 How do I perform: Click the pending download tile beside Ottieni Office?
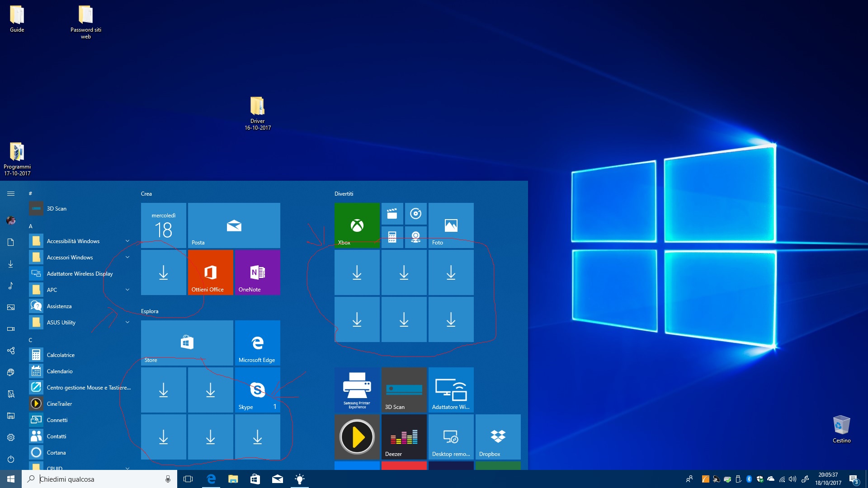tap(163, 272)
